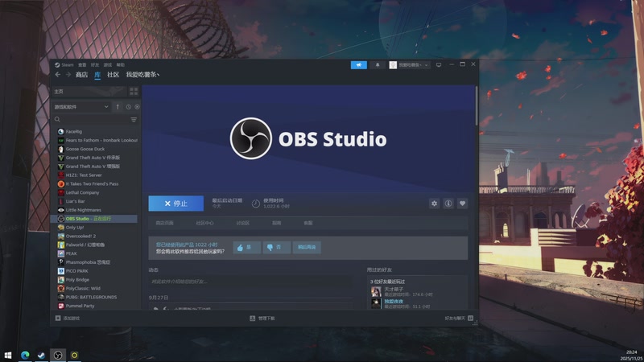Click the library search field
This screenshot has height=362, width=644.
coord(91,119)
